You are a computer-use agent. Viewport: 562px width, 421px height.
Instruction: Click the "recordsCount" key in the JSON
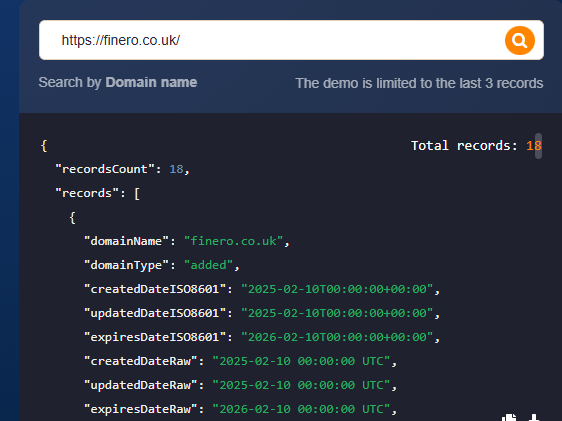[105, 169]
